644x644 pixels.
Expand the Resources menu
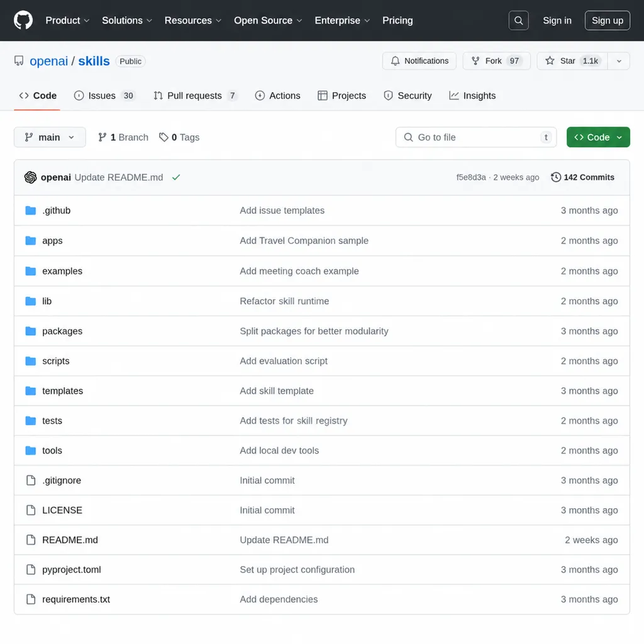point(192,21)
